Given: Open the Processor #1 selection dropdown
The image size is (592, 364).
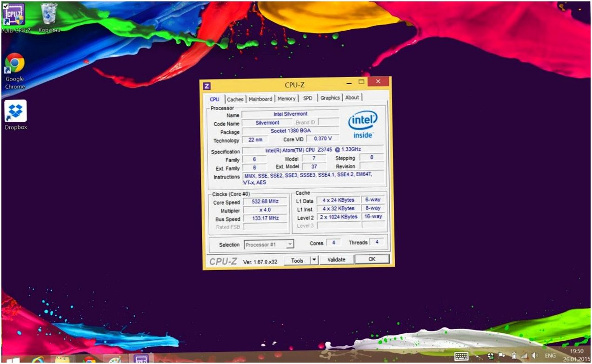Looking at the screenshot, I should (x=269, y=245).
